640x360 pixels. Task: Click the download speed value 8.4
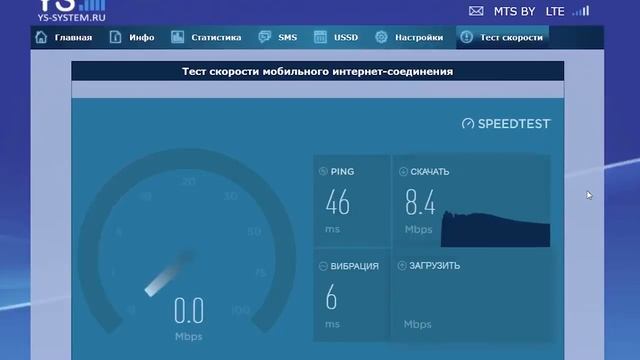[420, 202]
